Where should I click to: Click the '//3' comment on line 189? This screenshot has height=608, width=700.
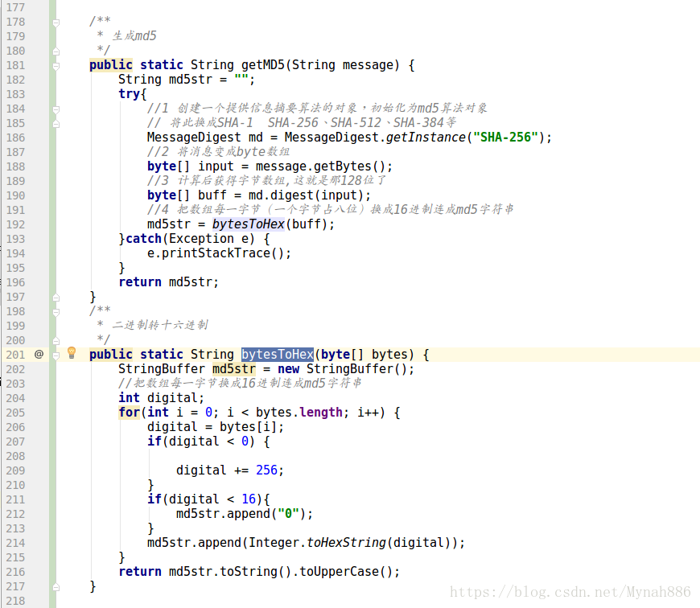click(266, 181)
